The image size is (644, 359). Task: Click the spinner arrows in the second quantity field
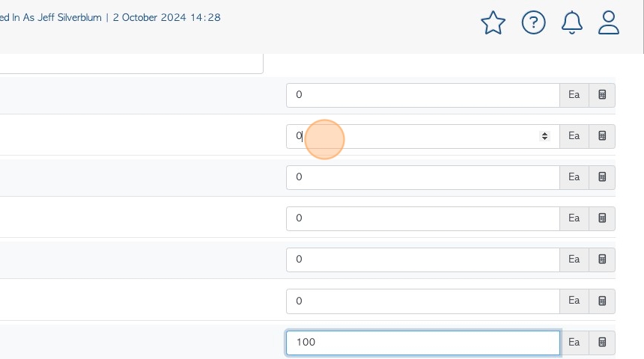click(x=544, y=136)
